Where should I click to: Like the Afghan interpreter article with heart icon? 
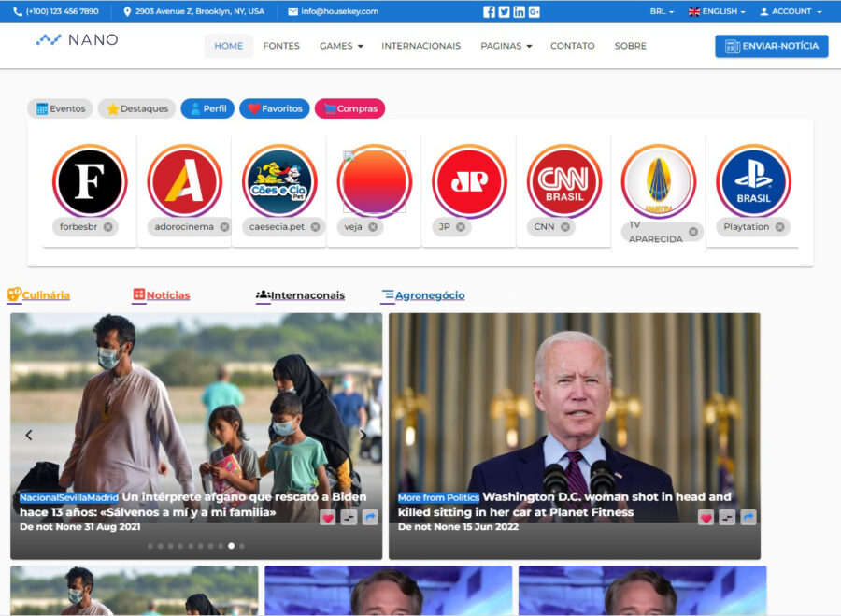[327, 517]
